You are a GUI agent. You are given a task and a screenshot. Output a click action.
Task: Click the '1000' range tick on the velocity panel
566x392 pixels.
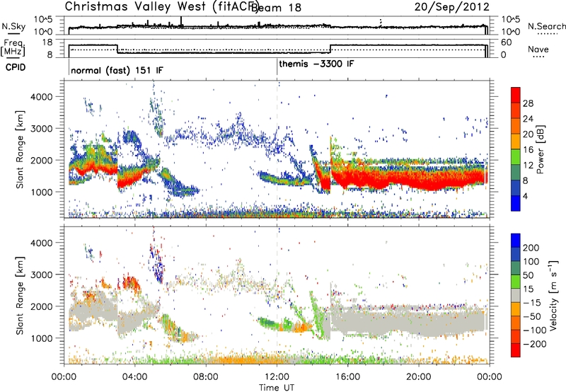pos(41,338)
